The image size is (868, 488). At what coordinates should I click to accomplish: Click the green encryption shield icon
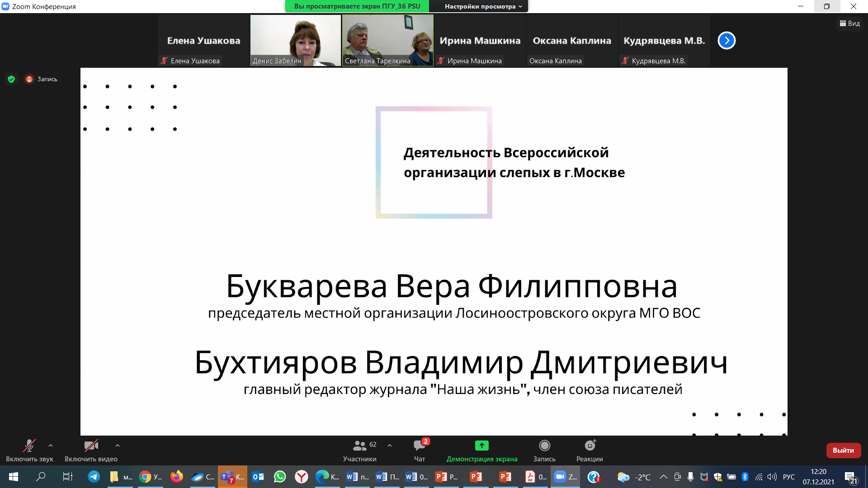pos(11,79)
